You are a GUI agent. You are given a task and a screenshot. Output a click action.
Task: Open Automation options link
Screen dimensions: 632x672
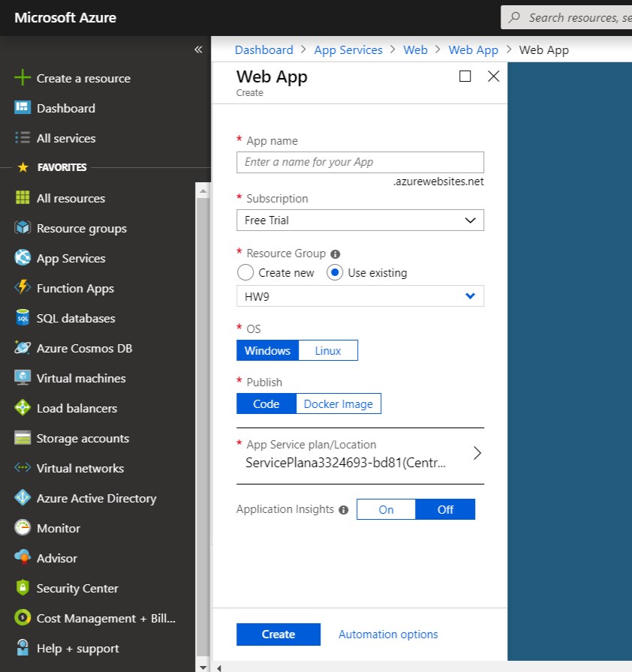pyautogui.click(x=388, y=634)
